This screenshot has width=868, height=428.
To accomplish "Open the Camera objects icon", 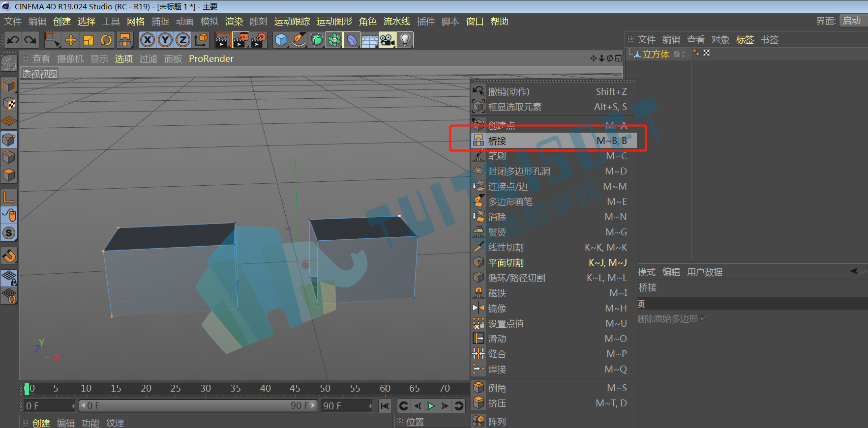I will pyautogui.click(x=388, y=40).
